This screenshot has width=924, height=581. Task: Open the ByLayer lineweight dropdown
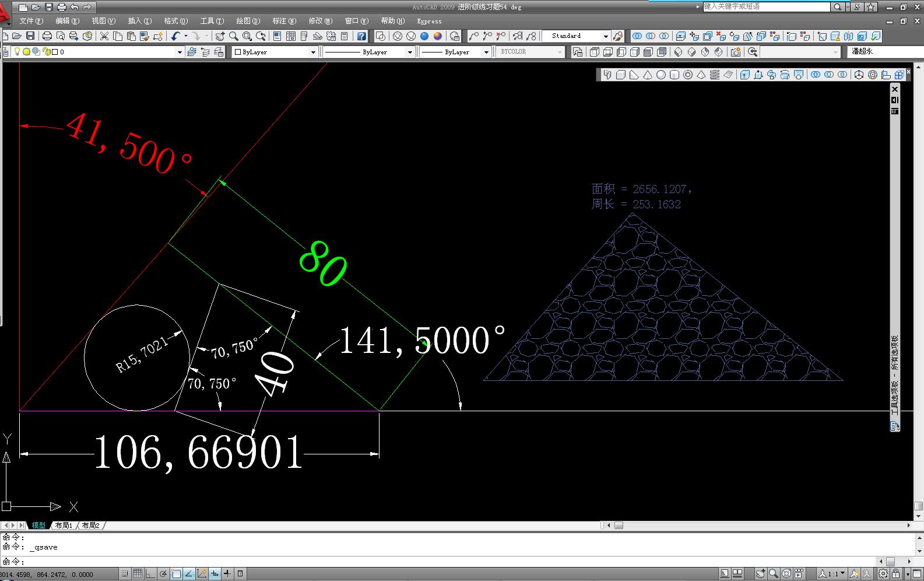(x=486, y=52)
